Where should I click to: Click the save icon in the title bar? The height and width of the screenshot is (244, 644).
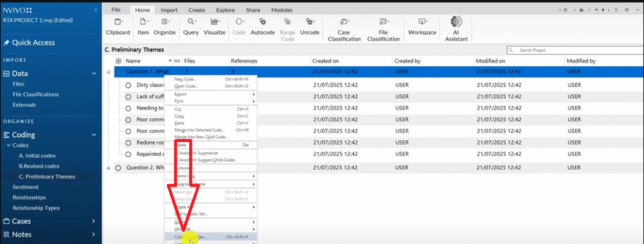pyautogui.click(x=582, y=9)
